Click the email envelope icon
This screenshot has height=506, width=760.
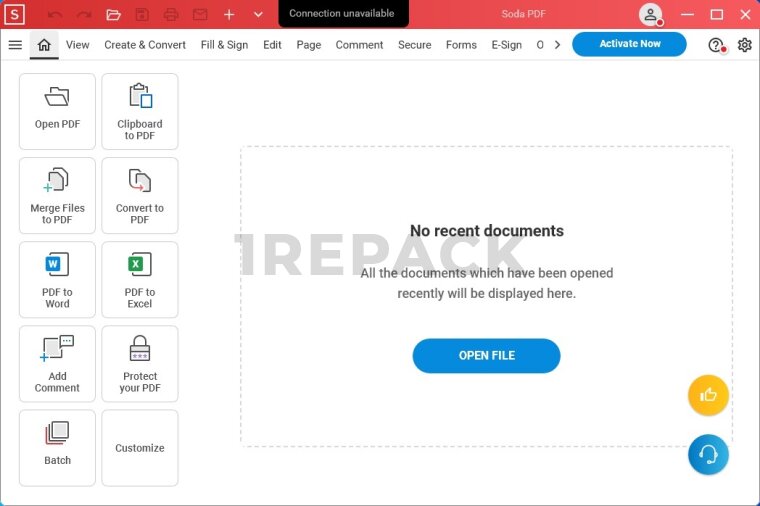pos(200,15)
